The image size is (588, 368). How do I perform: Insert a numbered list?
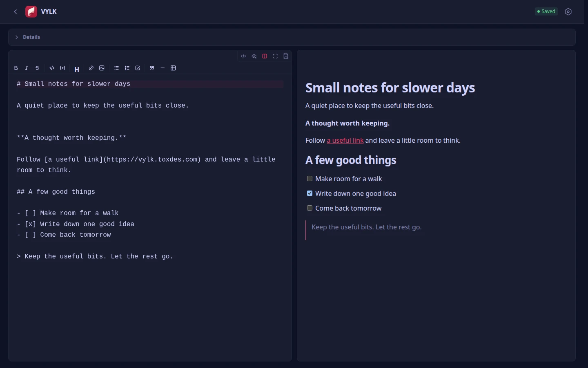coord(127,68)
